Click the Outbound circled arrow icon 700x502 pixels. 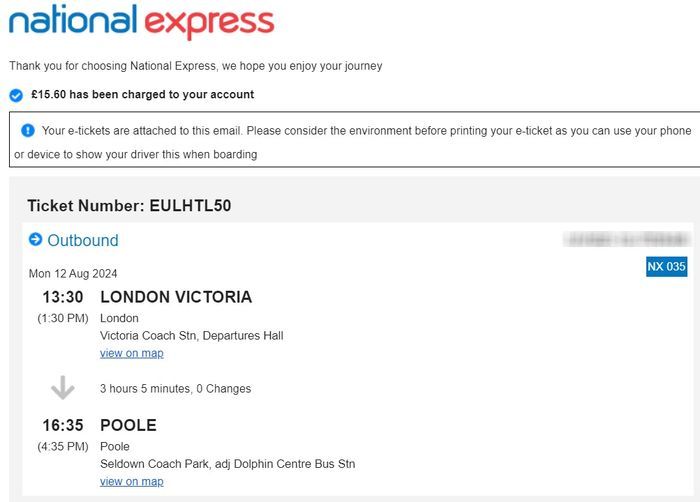pyautogui.click(x=36, y=240)
